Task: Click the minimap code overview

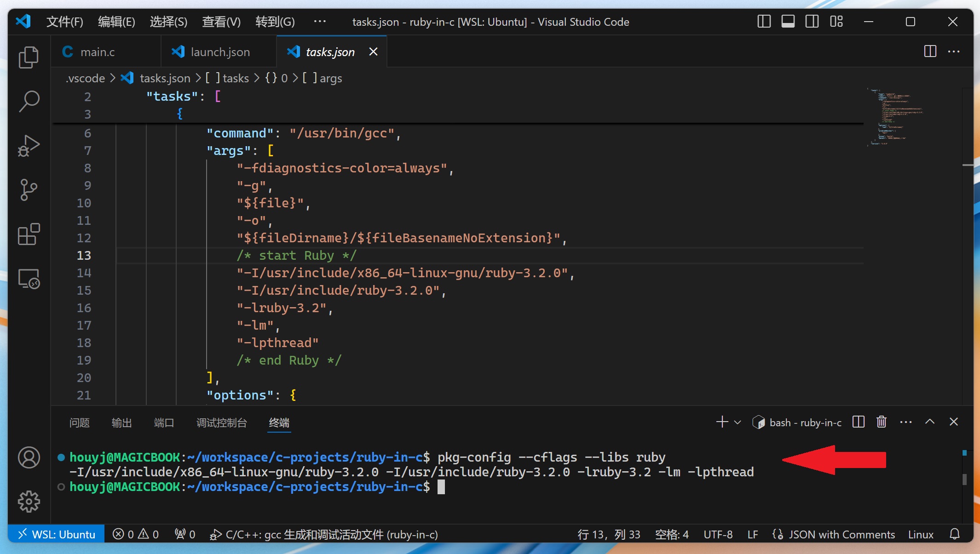Action: pyautogui.click(x=895, y=117)
